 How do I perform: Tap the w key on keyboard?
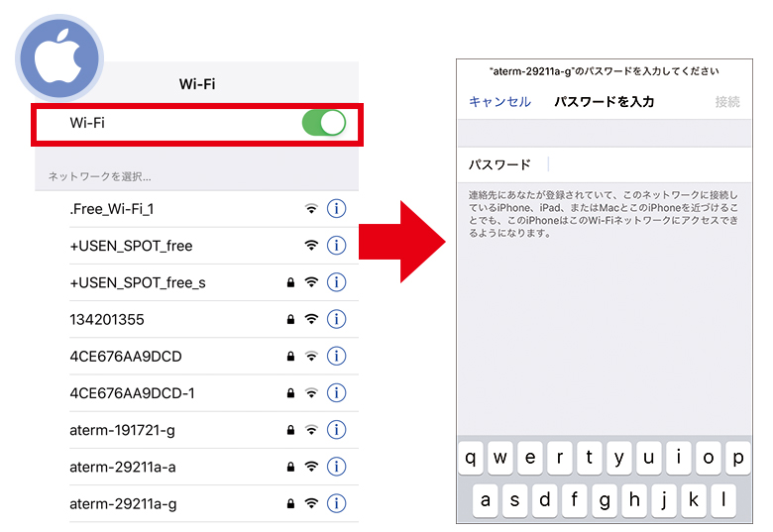point(500,458)
